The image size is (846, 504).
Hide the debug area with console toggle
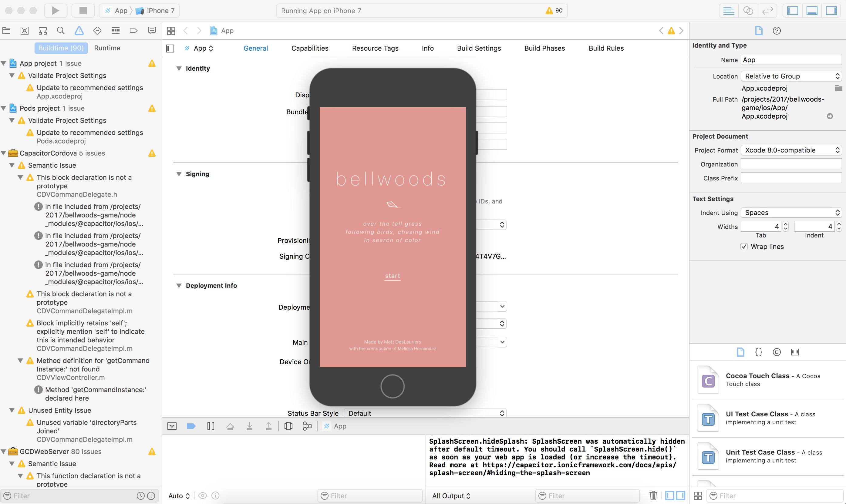click(172, 426)
